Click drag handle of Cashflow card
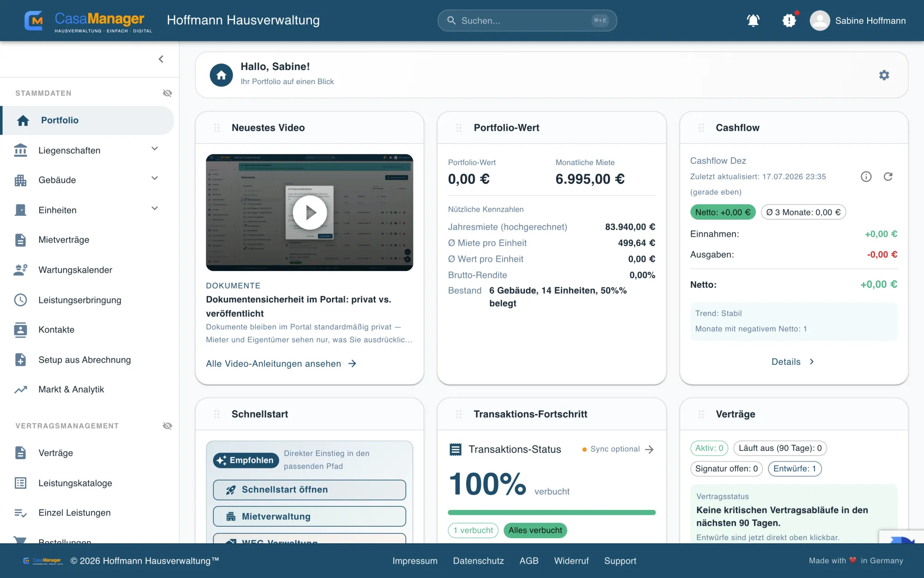924x578 pixels. click(x=701, y=128)
